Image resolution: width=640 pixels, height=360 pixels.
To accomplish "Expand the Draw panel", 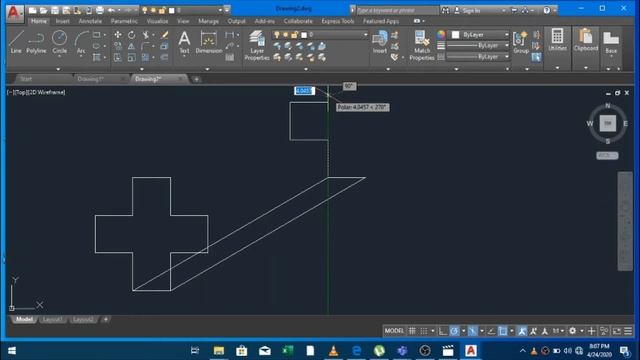I will point(58,69).
